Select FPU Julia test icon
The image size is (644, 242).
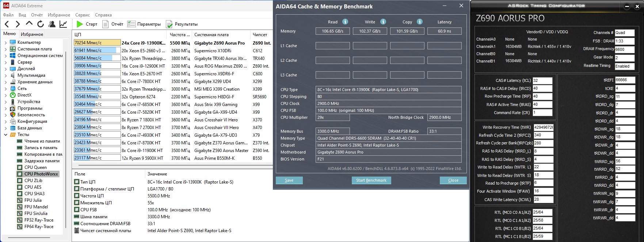[x=20, y=200]
